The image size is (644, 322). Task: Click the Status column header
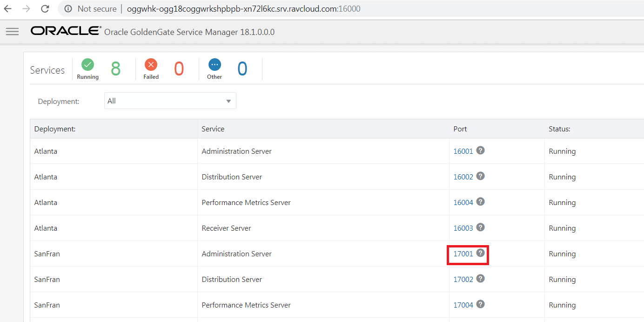click(x=560, y=129)
